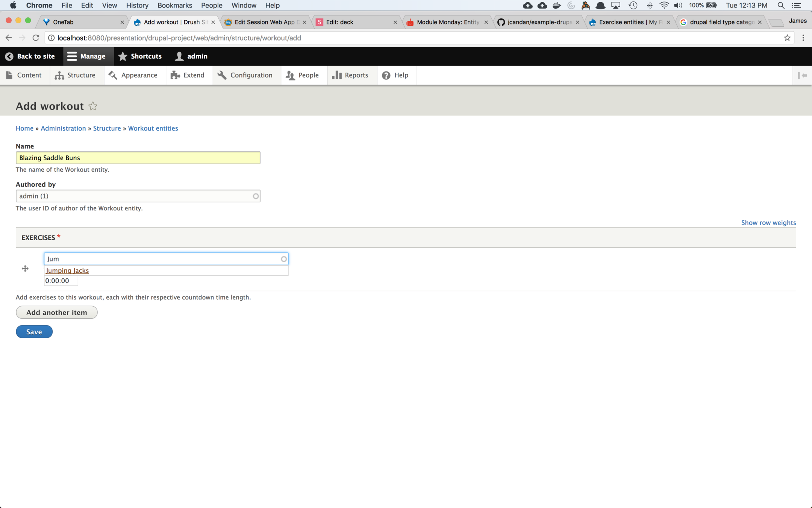Click the shortcut star next to Add workout
This screenshot has height=508, width=812.
click(x=92, y=106)
